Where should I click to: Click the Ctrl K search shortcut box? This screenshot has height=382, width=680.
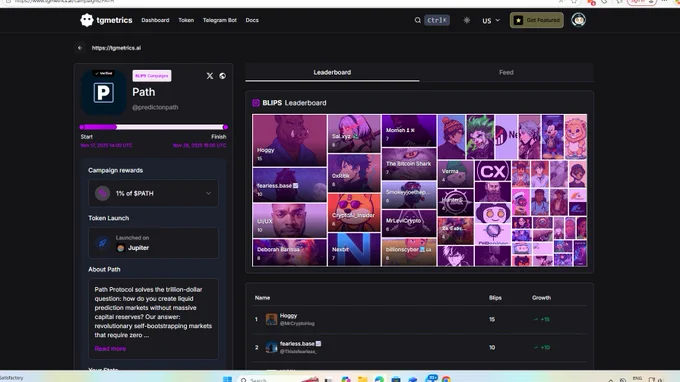click(437, 20)
